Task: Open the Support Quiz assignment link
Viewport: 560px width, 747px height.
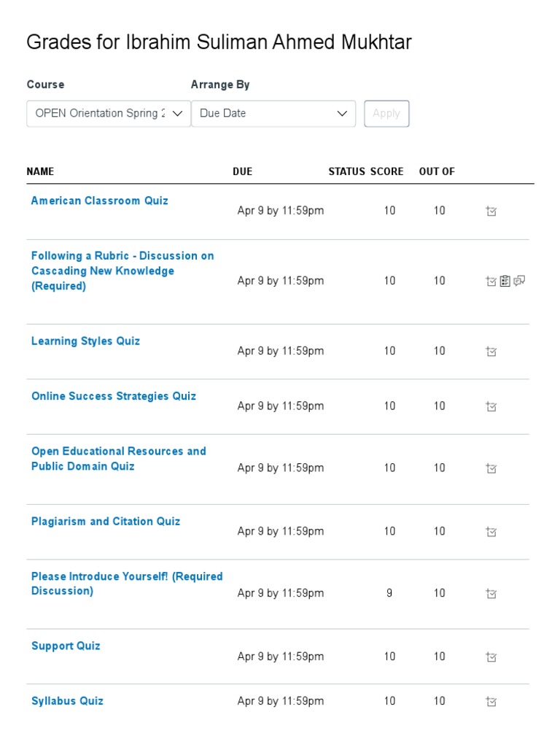Action: 66,646
